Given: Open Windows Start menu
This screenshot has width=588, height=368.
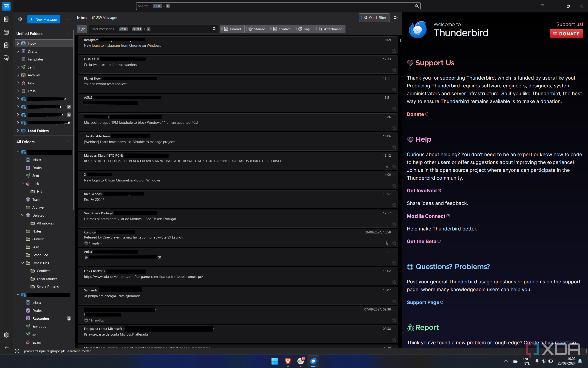Looking at the screenshot, I should (x=275, y=361).
